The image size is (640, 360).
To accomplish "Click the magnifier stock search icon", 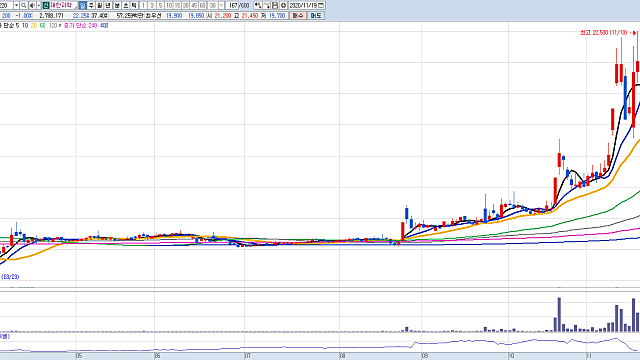I will point(23,5).
